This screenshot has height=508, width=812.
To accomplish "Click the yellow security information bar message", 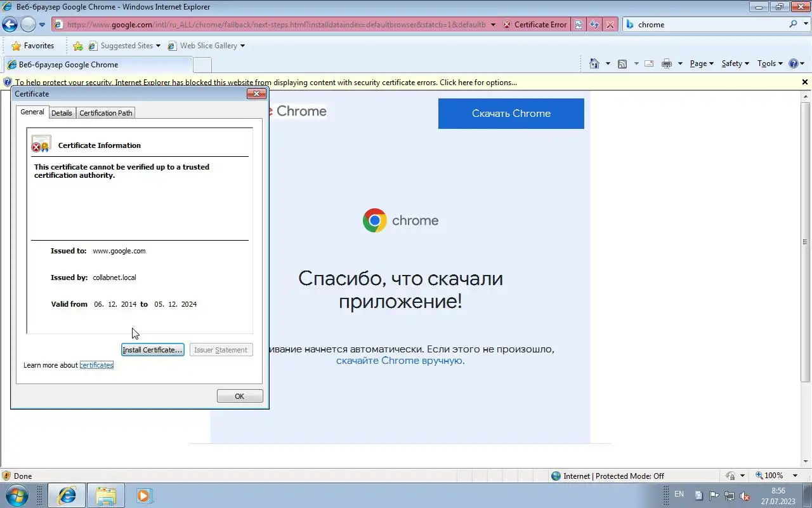I will tap(266, 83).
